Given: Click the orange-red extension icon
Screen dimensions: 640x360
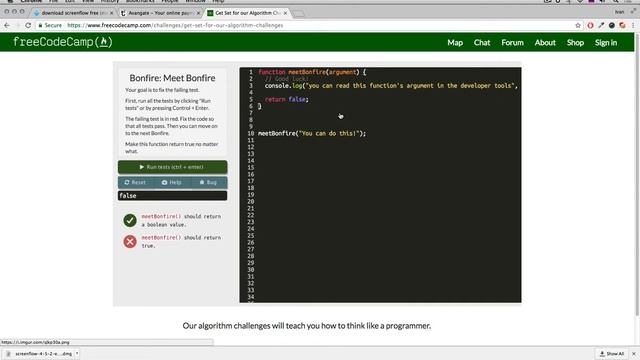Looking at the screenshot, I should pyautogui.click(x=622, y=25).
